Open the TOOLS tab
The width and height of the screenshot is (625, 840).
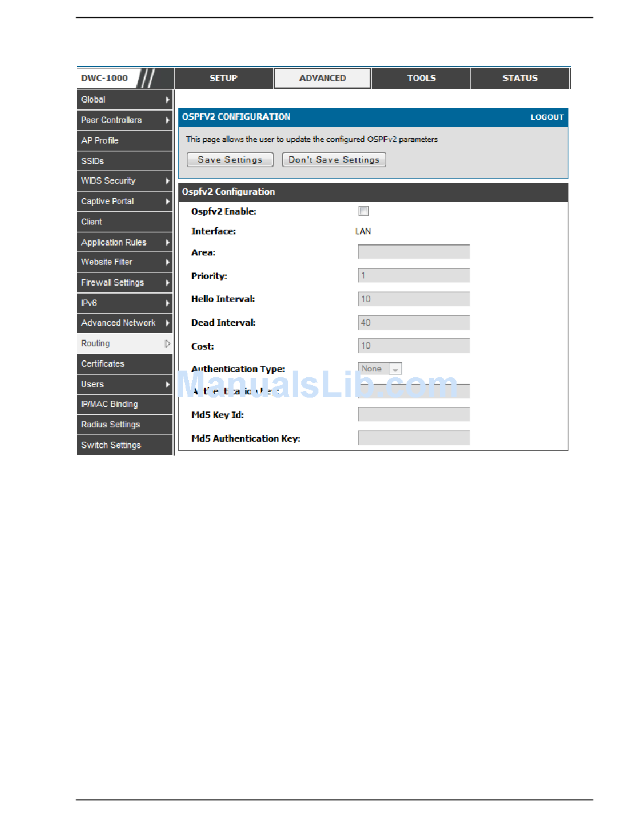[421, 78]
